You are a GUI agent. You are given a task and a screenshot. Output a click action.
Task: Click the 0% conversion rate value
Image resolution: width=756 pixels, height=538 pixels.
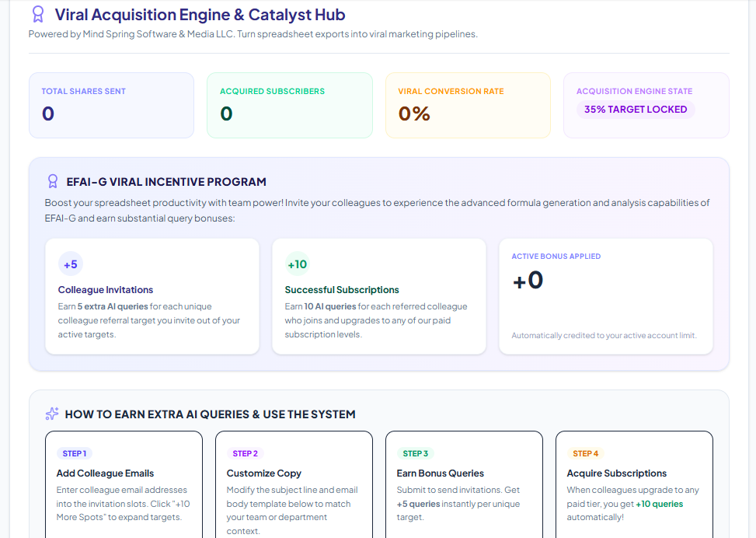[414, 114]
